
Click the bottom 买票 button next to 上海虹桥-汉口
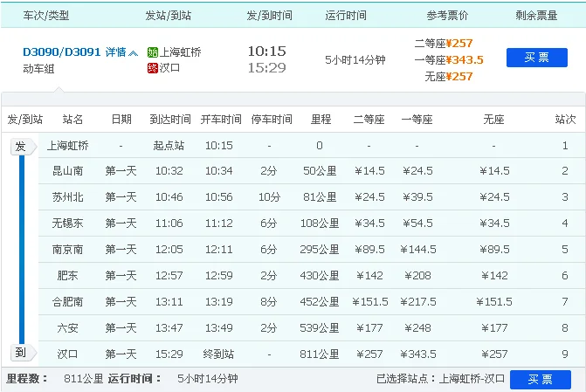[x=540, y=380]
